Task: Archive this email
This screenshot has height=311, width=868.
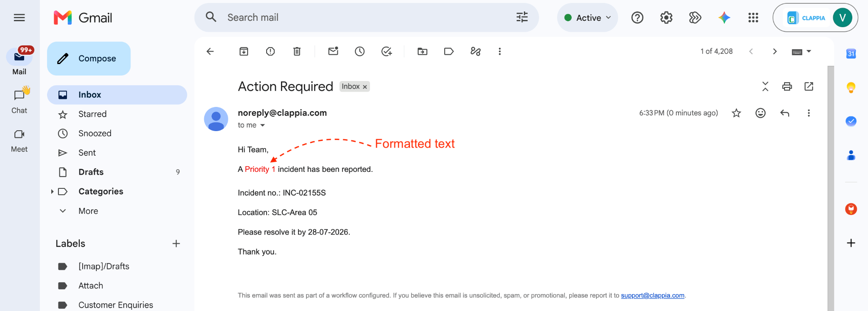Action: [244, 51]
